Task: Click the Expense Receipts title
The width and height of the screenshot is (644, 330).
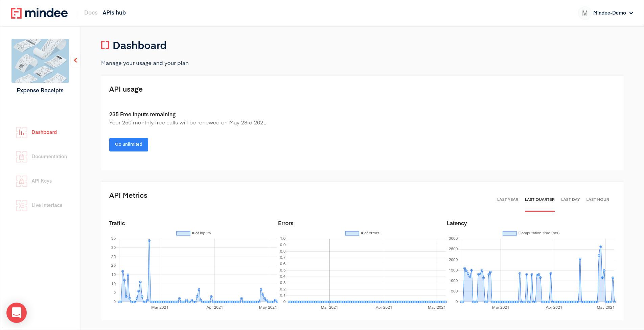Action: click(40, 90)
